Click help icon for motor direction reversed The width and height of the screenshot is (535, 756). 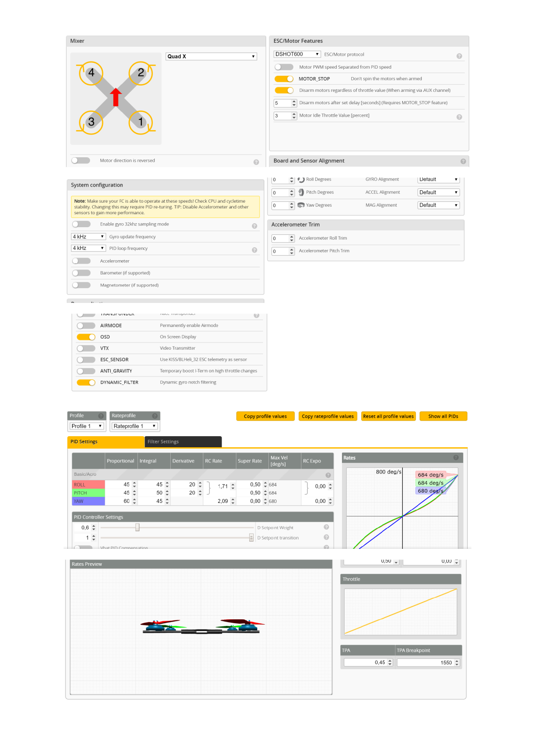[256, 162]
